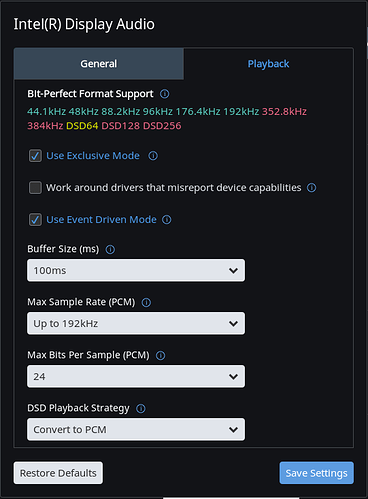Viewport: 368px width, 499px height.
Task: Select the General tab
Action: click(x=99, y=64)
